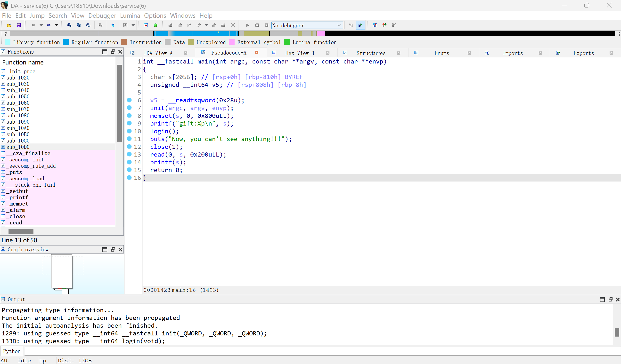This screenshot has width=621, height=364.
Task: Click the first binoculars search icon
Action: pyautogui.click(x=69, y=25)
